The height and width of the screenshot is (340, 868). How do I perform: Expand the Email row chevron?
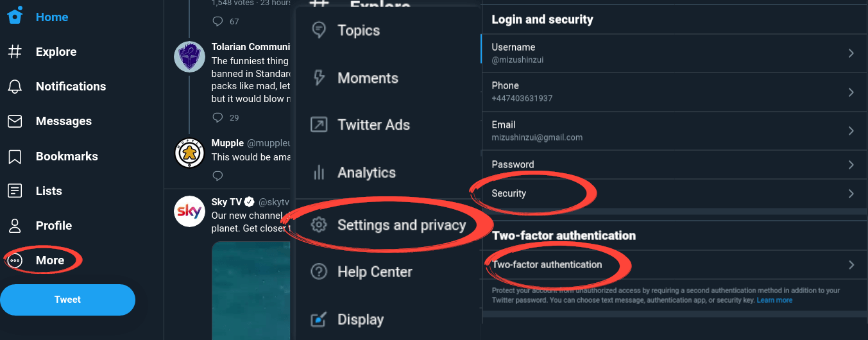tap(851, 131)
